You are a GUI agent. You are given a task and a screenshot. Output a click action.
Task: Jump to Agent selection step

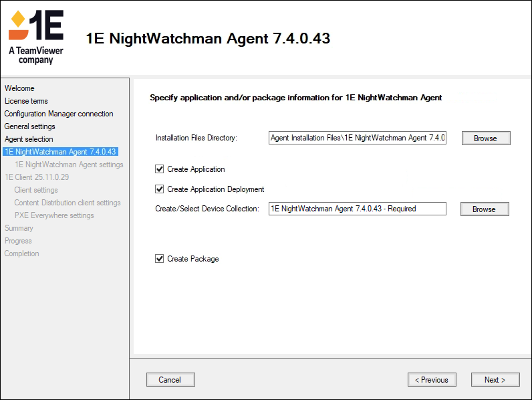tap(29, 139)
